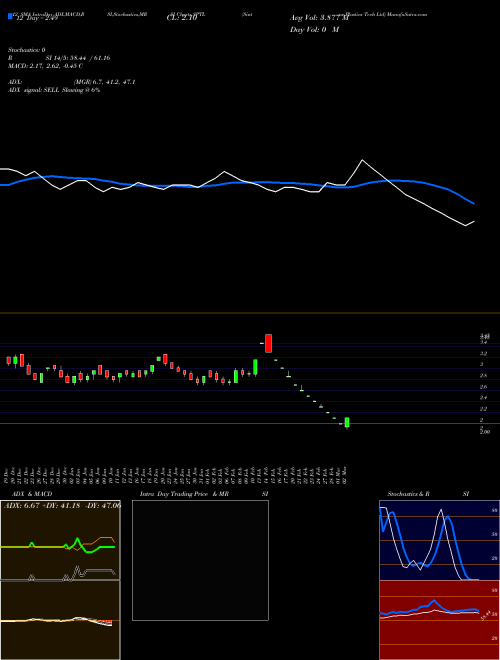The width and height of the screenshot is (500, 660).
Task: Click the 'Day Vol: 0 M' label
Action: 314,30
